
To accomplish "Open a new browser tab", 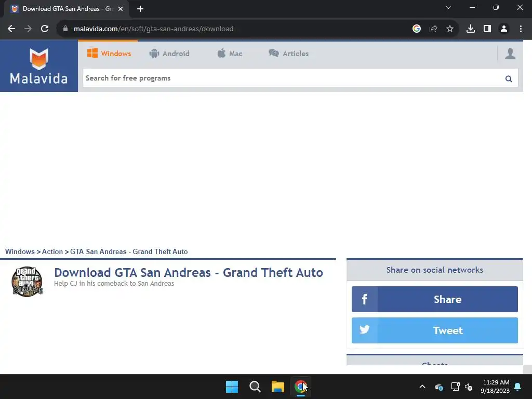I will tap(140, 9).
